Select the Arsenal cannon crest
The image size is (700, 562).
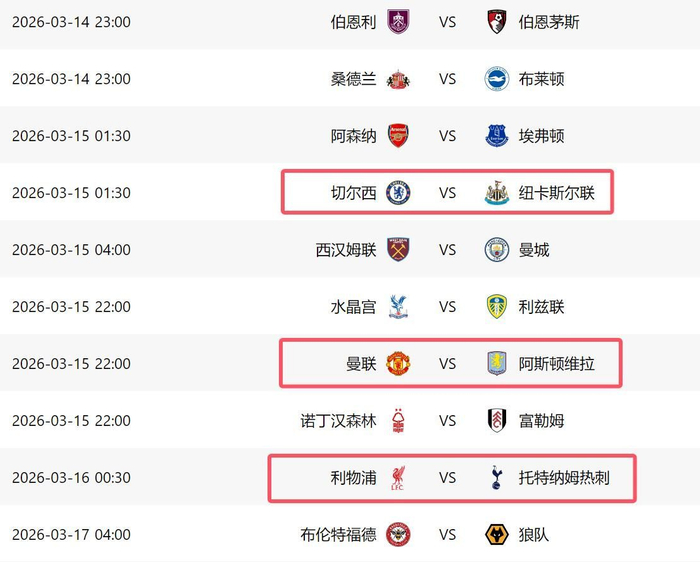click(398, 136)
